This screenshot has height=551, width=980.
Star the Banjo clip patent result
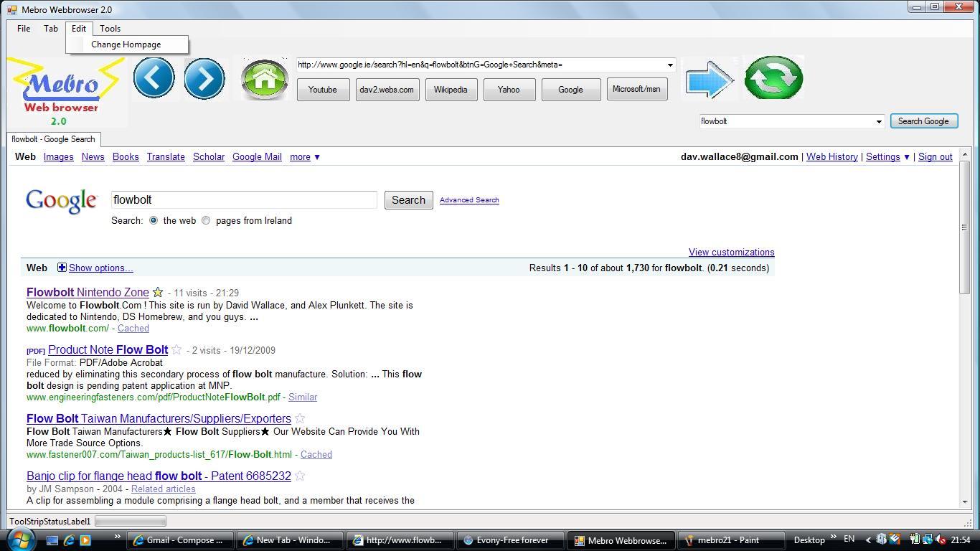point(300,476)
